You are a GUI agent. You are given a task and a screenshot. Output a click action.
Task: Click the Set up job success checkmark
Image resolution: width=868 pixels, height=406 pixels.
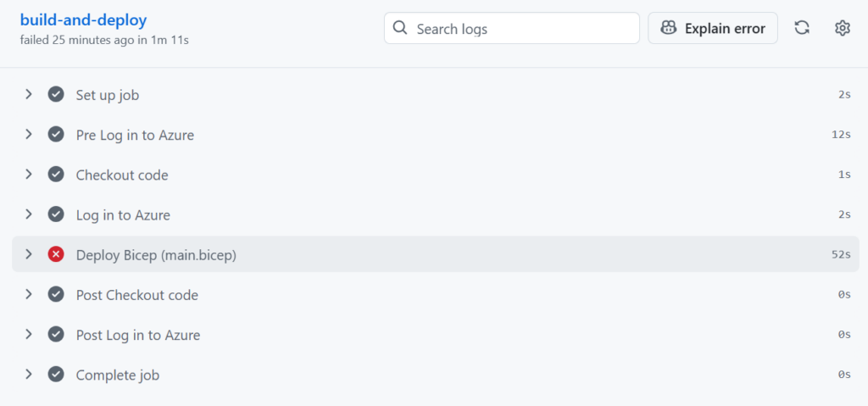[56, 94]
